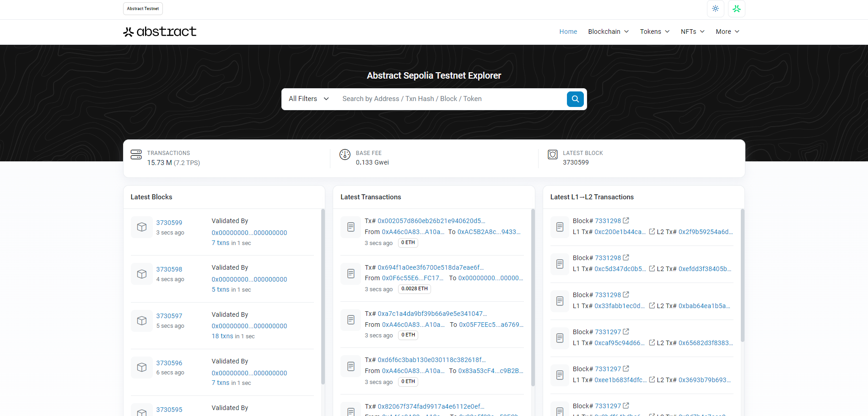The image size is (868, 416).
Task: Click the Transactions server stack icon
Action: pos(136,155)
